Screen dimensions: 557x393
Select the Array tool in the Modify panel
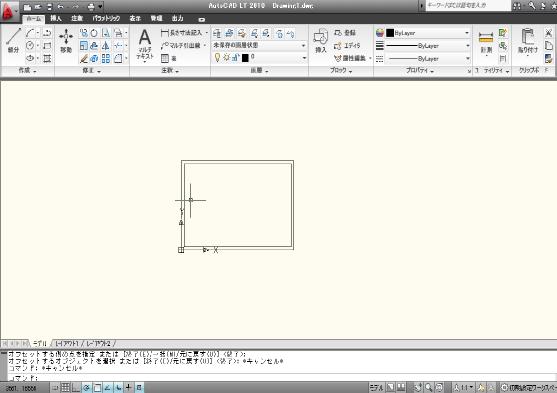pyautogui.click(x=106, y=58)
